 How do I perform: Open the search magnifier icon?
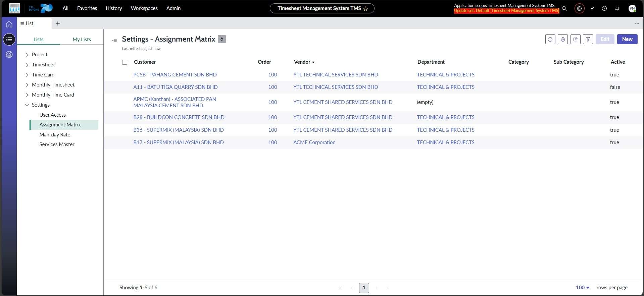(x=564, y=8)
